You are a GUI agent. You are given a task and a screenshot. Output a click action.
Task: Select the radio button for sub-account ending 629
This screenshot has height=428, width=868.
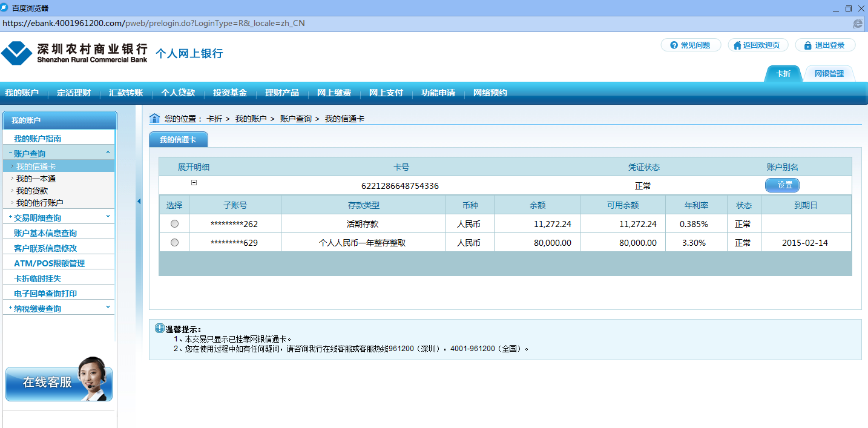pyautogui.click(x=175, y=243)
